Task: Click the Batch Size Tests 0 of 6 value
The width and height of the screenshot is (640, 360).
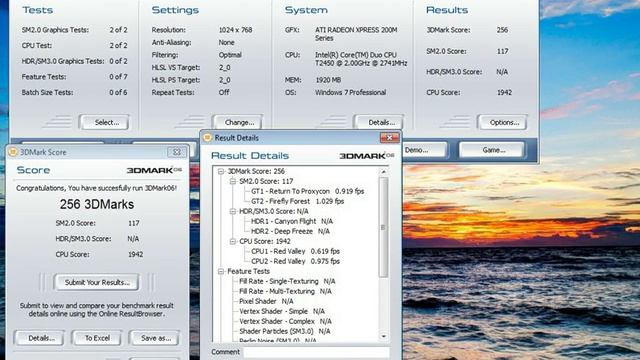Action: click(x=118, y=93)
